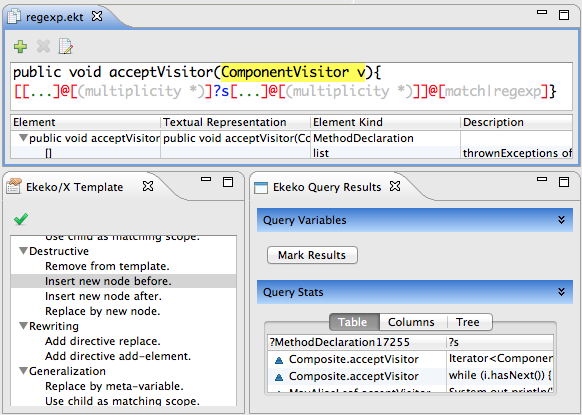Click the edit document pencil icon

coord(66,46)
